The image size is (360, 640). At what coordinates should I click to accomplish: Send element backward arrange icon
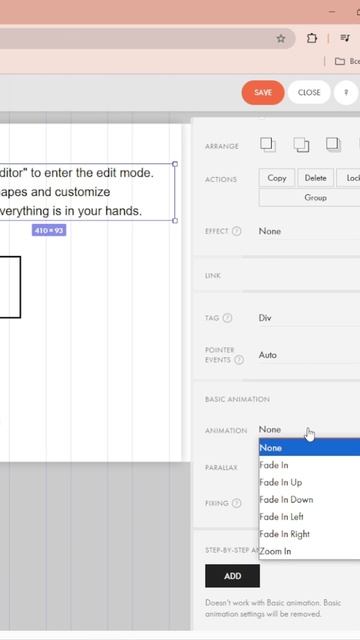point(333,144)
